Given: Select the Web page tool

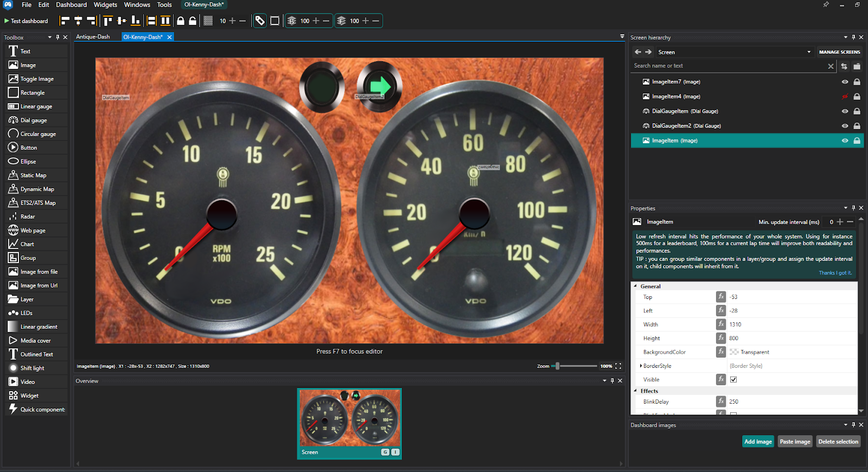Looking at the screenshot, I should [37, 231].
